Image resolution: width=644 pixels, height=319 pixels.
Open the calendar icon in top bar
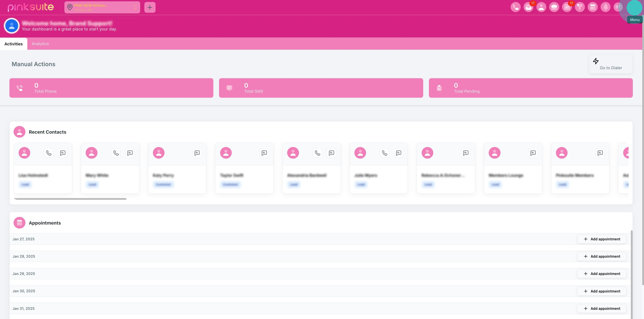593,7
